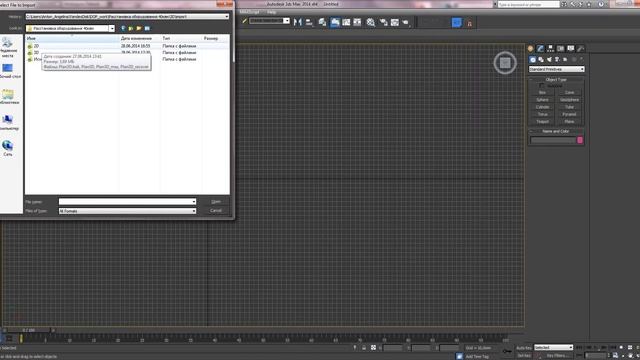Viewport: 640px width, 360px height.
Task: Open the Selected key filter dropdown
Action: [x=554, y=347]
